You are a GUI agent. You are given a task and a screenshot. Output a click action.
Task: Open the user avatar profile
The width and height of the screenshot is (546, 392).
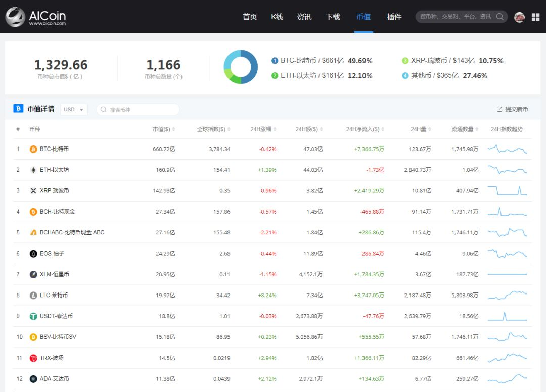[519, 17]
